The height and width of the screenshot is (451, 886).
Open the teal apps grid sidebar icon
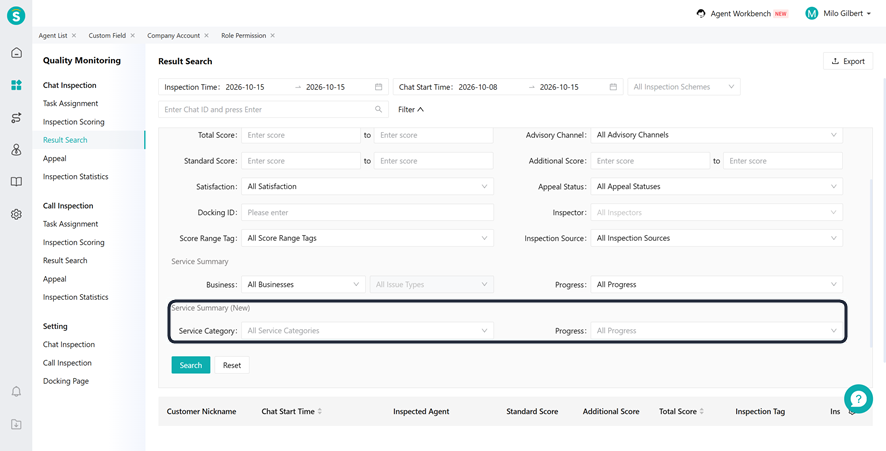tap(16, 85)
